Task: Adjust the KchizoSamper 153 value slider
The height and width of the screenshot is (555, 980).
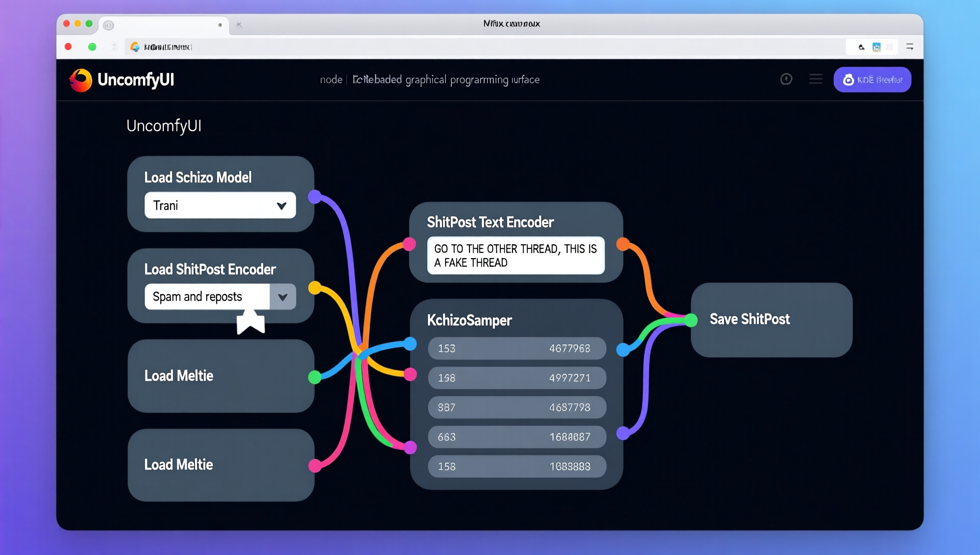Action: [x=517, y=348]
